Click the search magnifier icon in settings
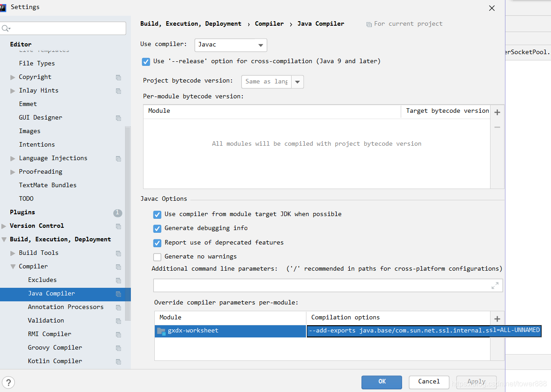 coord(5,28)
